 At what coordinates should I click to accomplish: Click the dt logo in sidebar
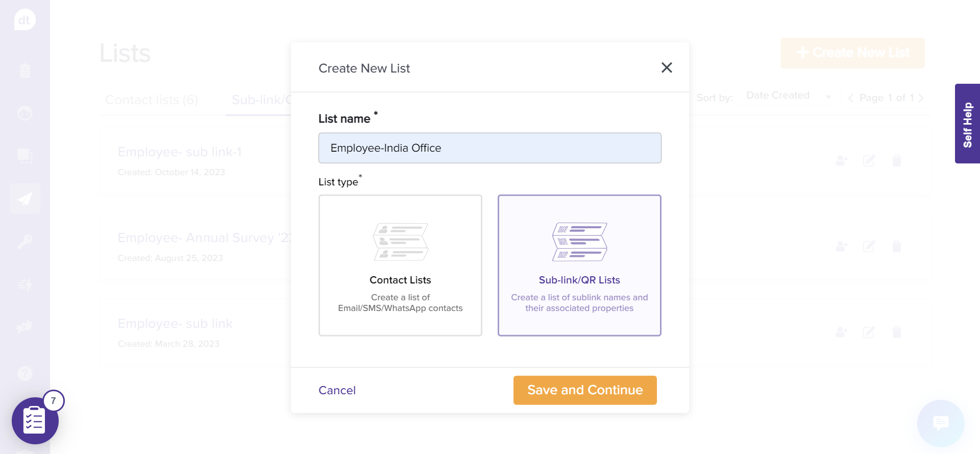tap(24, 20)
